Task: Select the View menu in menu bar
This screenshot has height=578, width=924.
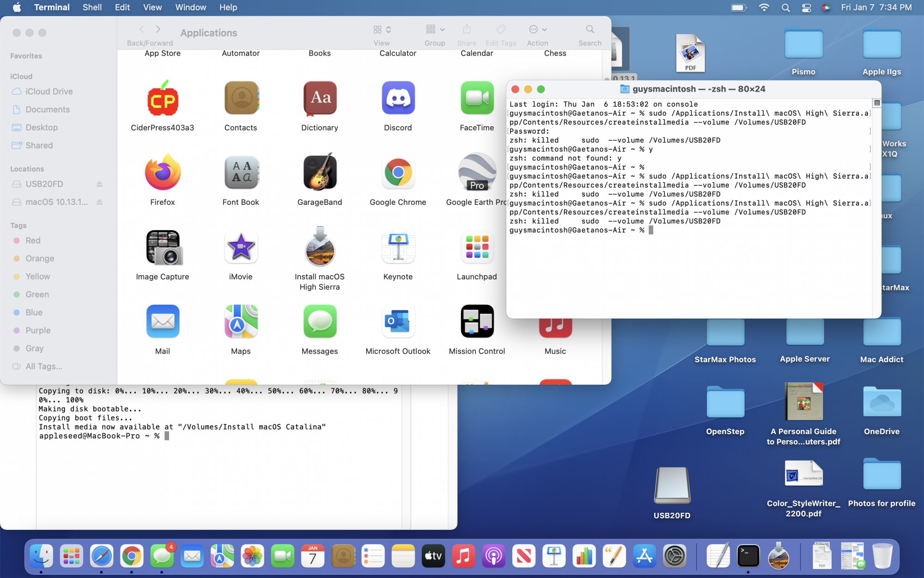Action: (152, 7)
